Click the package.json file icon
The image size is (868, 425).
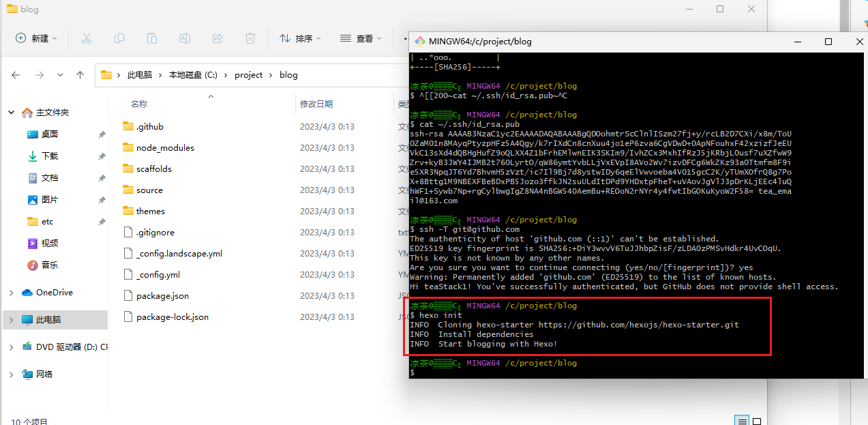[x=128, y=295]
